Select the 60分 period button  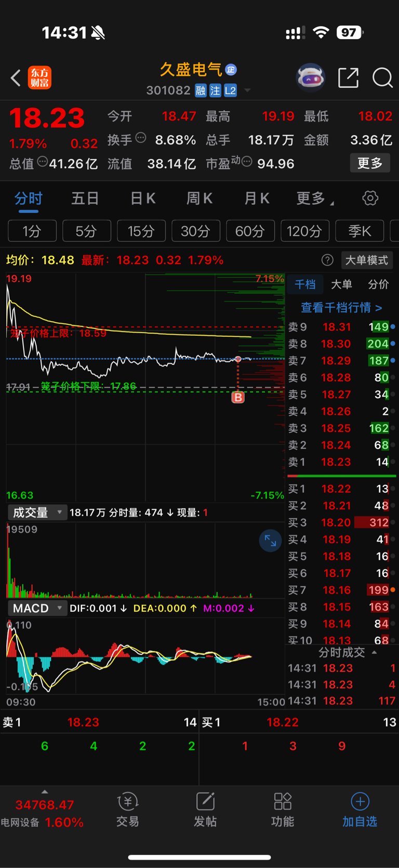pos(250,231)
